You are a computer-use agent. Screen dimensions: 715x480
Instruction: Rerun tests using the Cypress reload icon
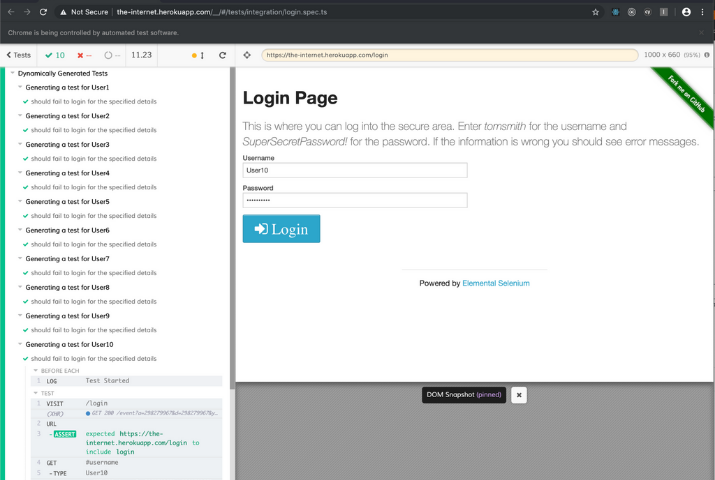point(222,55)
